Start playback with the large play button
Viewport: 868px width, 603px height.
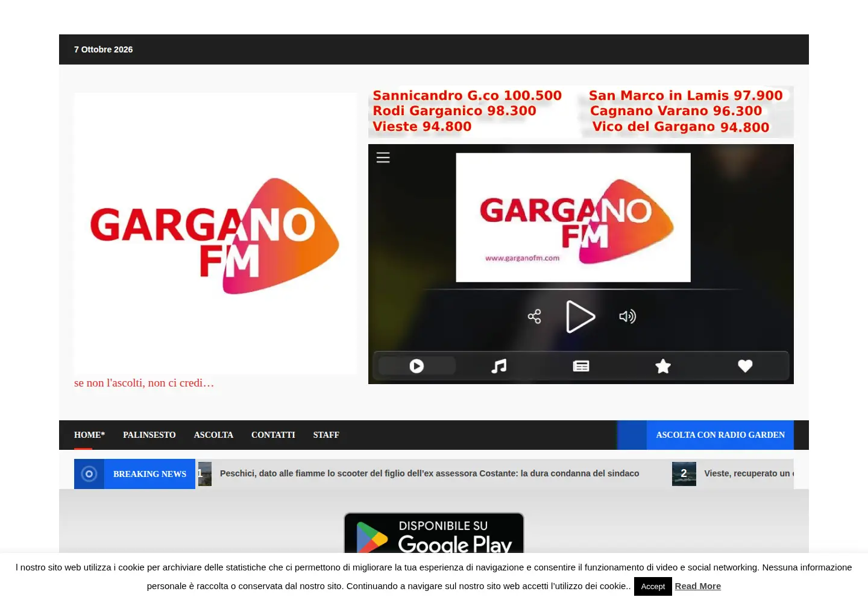pos(580,317)
